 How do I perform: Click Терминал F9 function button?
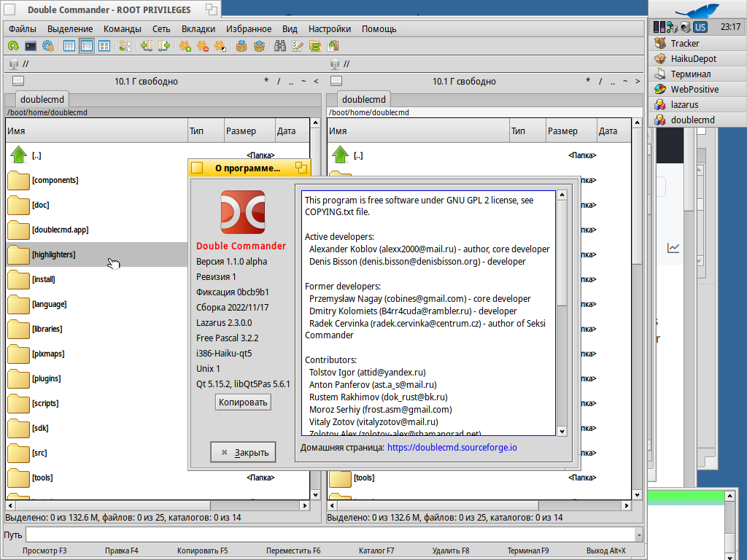(x=528, y=551)
